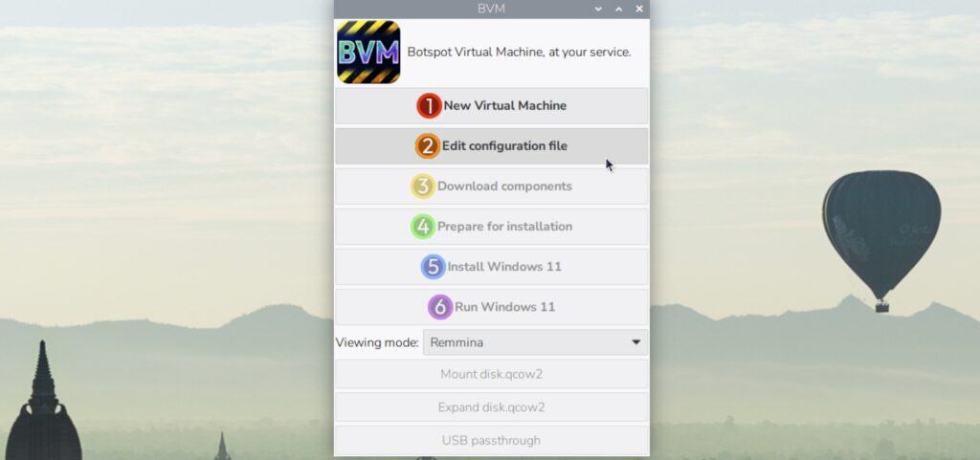Click the BVM title bar text

[491, 9]
